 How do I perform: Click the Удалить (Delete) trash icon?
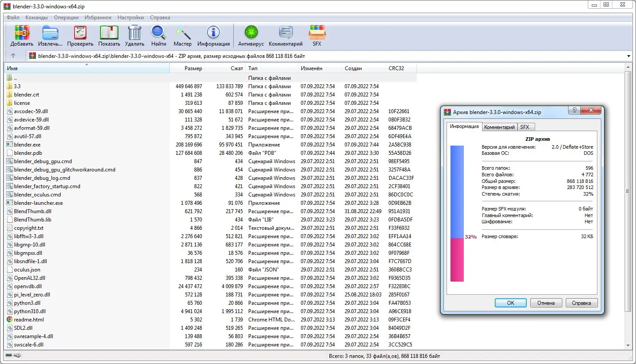click(x=134, y=33)
